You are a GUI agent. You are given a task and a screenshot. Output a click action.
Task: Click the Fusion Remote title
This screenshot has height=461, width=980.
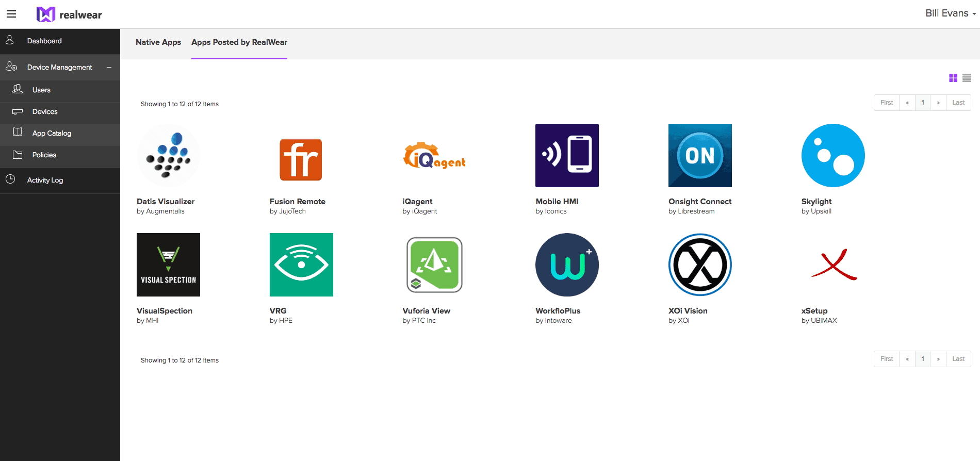click(298, 202)
